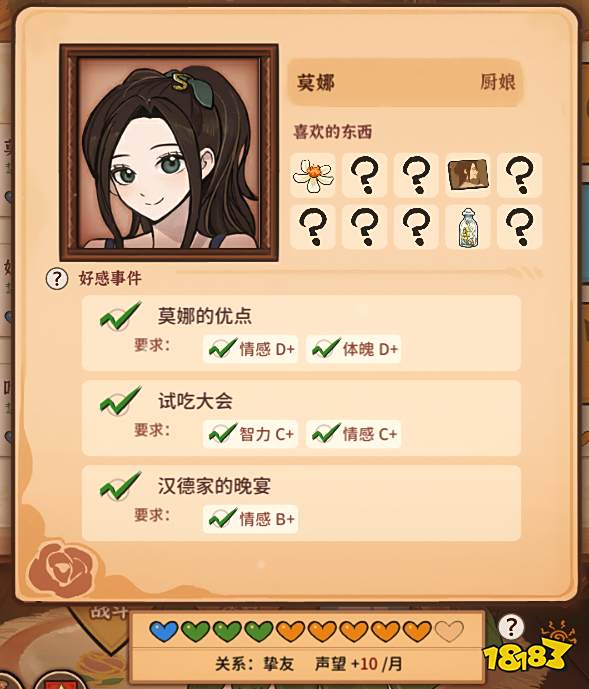The height and width of the screenshot is (689, 589).
Task: Click the 莫娜 name banner
Action: (x=405, y=83)
